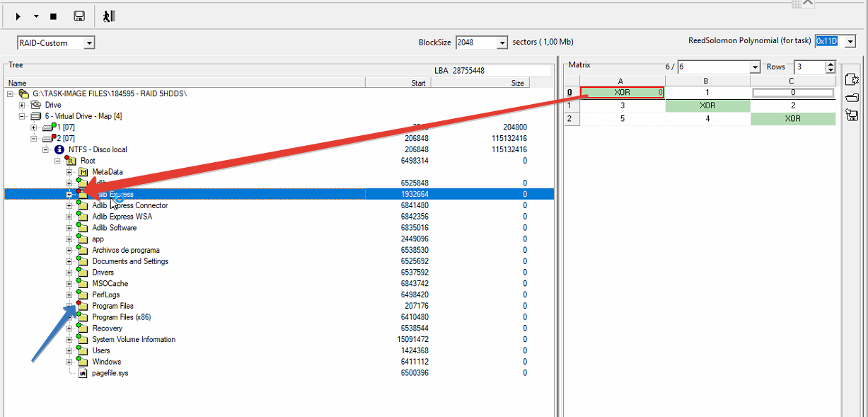Select the MSOCache folder row
The height and width of the screenshot is (417, 868).
click(x=278, y=283)
